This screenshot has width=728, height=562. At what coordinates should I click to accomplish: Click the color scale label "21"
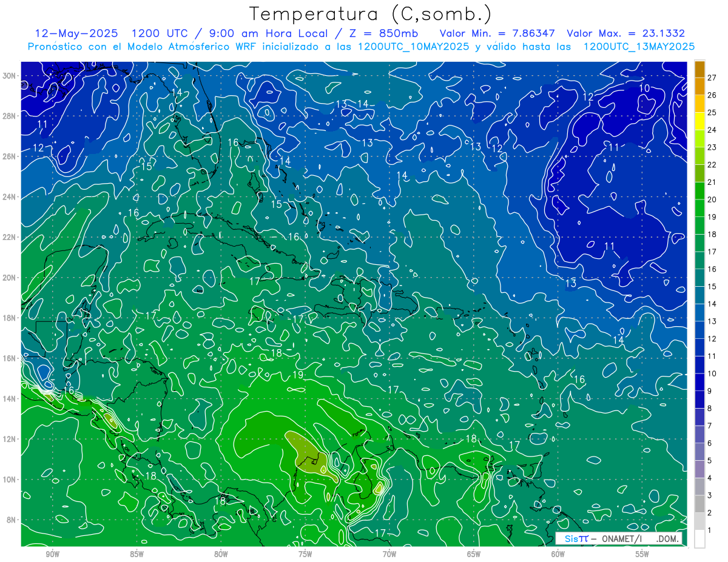712,182
